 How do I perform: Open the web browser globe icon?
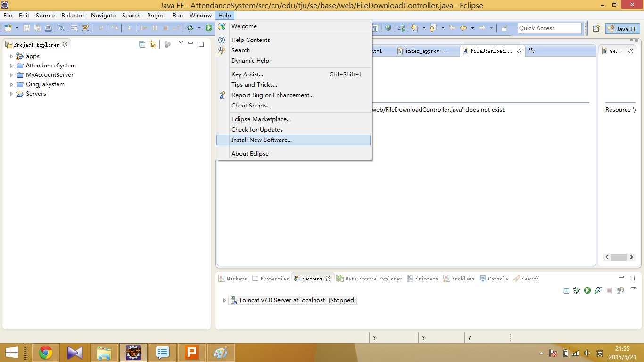point(388,28)
